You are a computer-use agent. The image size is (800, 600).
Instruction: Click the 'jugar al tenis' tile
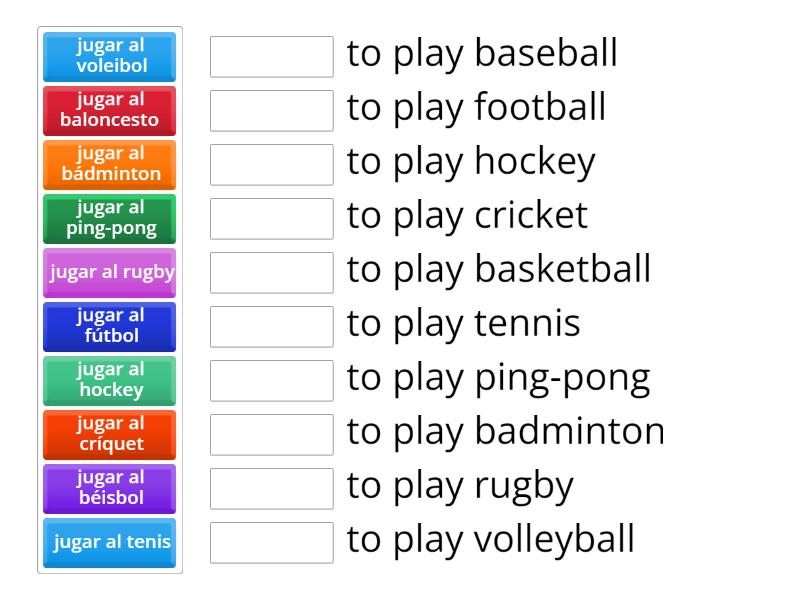point(109,543)
